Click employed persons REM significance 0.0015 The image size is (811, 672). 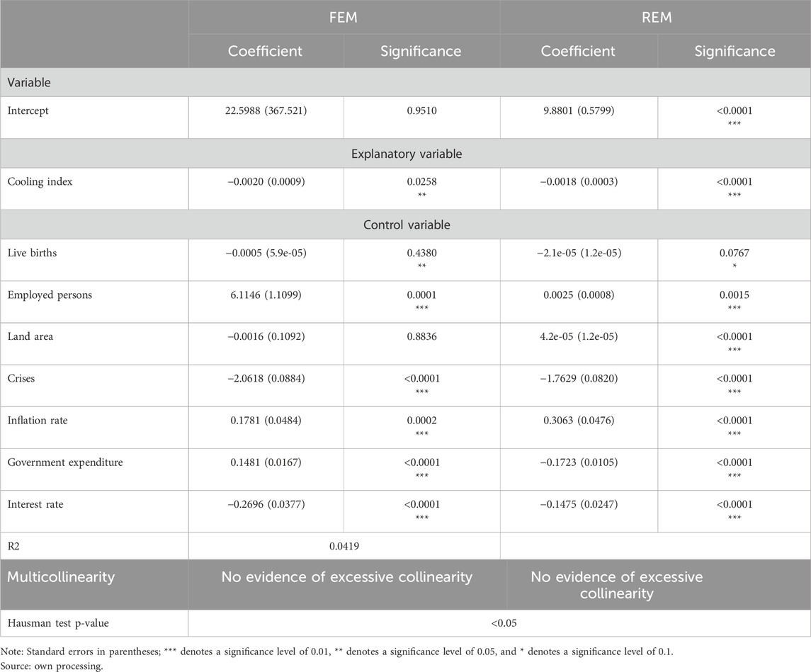click(x=734, y=295)
